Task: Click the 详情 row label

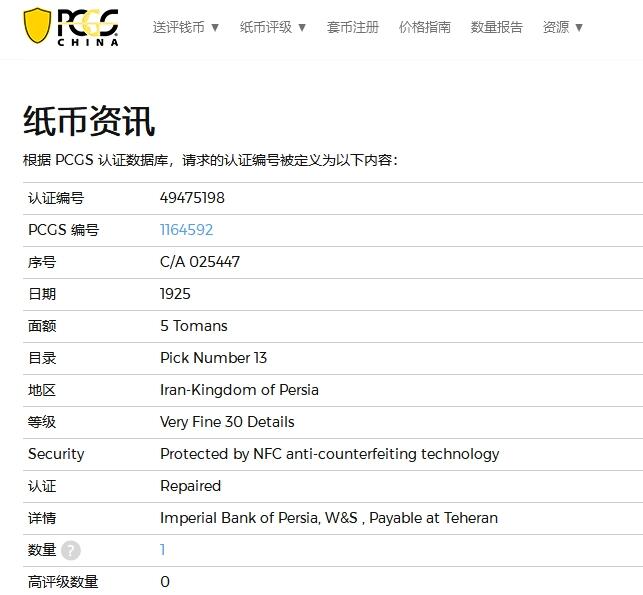Action: pyautogui.click(x=42, y=518)
